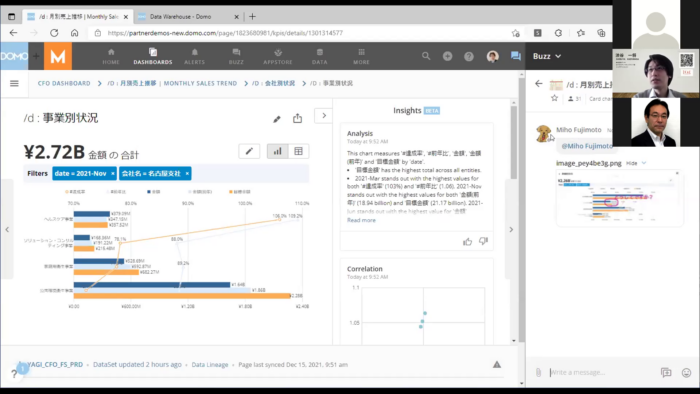The image size is (700, 394).
Task: Dislike the Analysis insight thumbs down
Action: [x=483, y=241]
